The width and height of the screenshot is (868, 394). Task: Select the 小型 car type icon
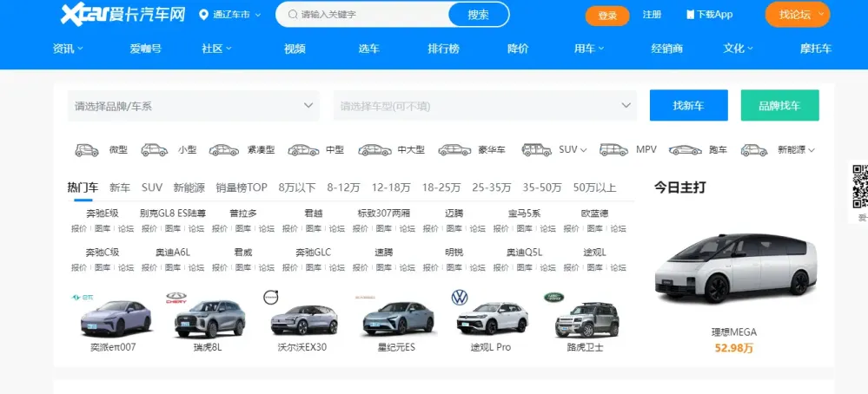[155, 150]
